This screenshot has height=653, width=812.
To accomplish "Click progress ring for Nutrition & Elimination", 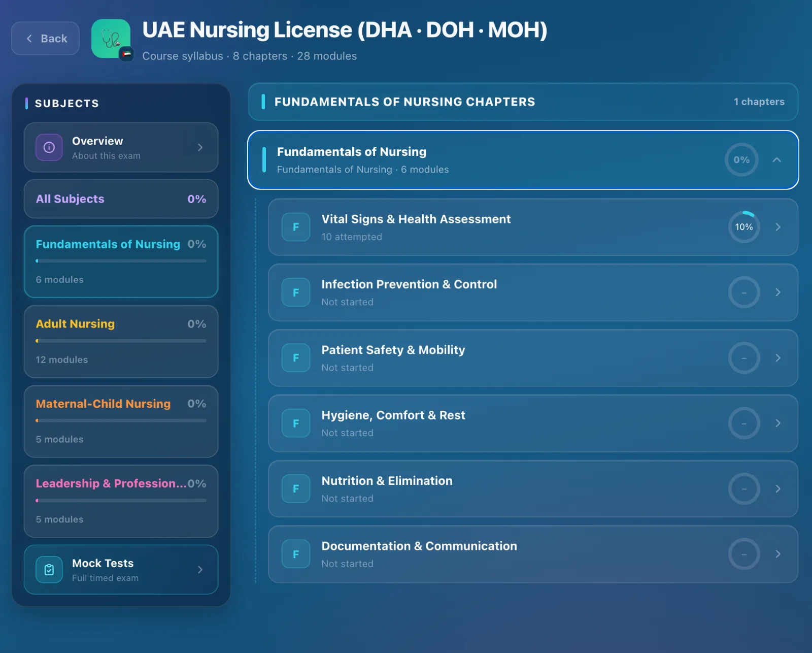I will [744, 489].
